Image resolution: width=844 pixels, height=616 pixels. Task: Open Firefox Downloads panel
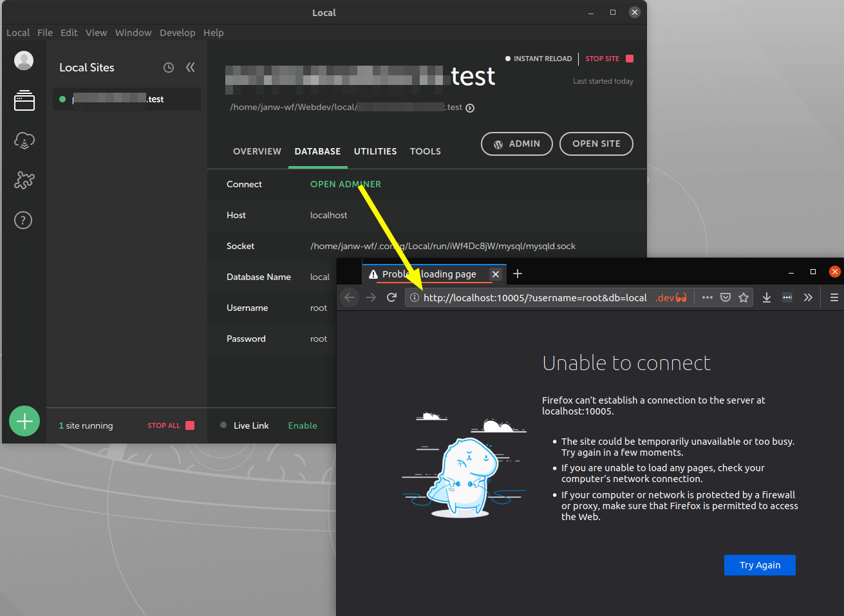[x=767, y=297]
